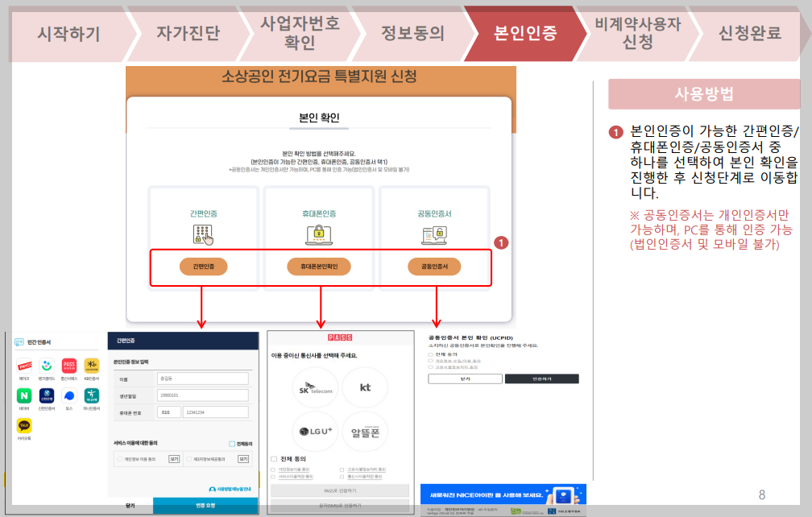
Task: Open the 정보동의 step tab
Action: [412, 34]
